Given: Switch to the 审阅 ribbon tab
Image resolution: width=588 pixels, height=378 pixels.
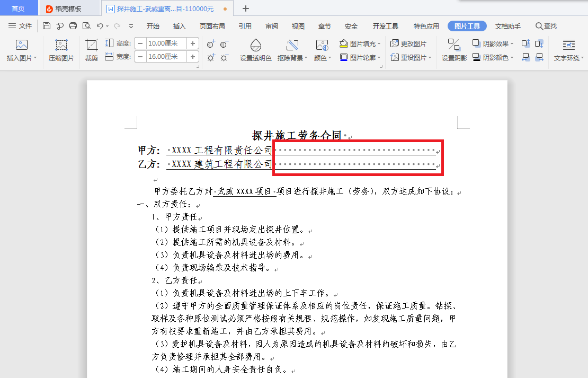Looking at the screenshot, I should [272, 26].
